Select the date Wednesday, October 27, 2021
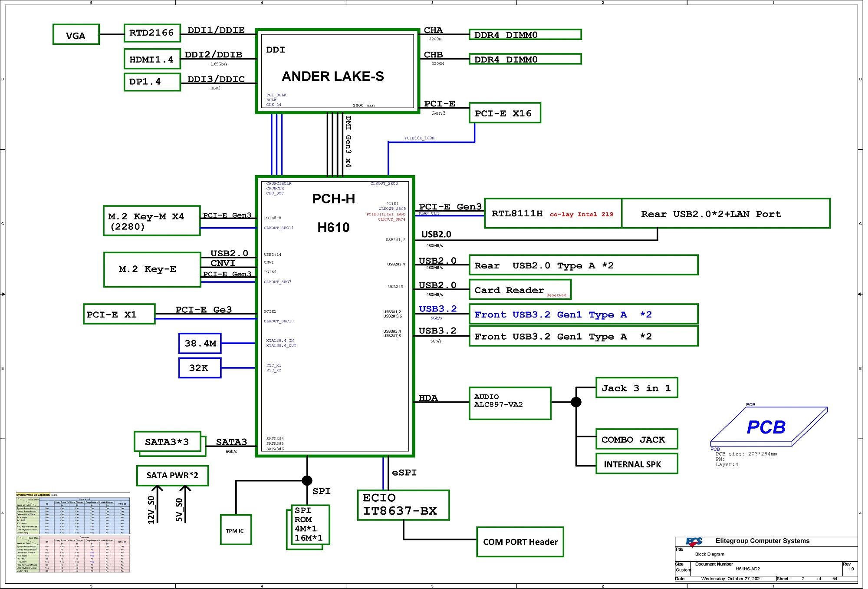The image size is (868, 589). [x=731, y=579]
